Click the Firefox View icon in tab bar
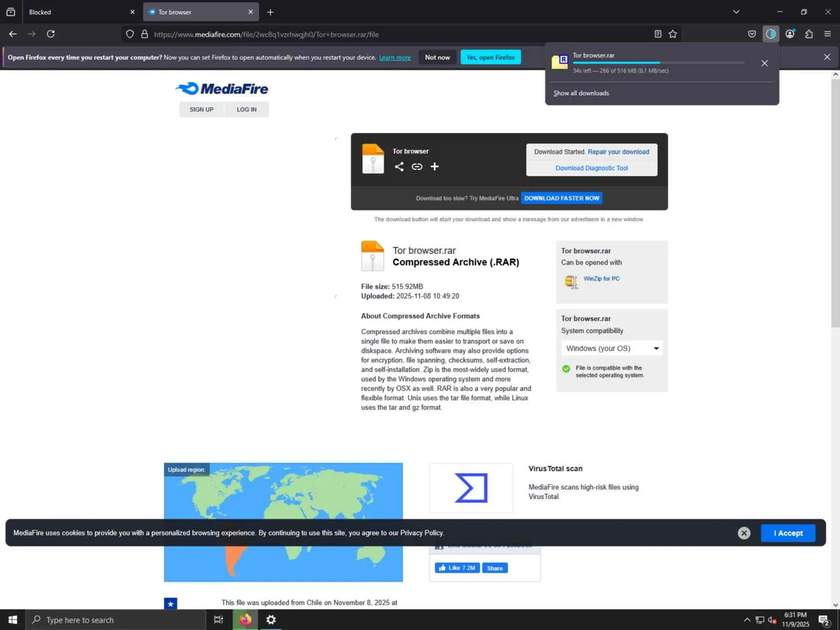 [10, 12]
